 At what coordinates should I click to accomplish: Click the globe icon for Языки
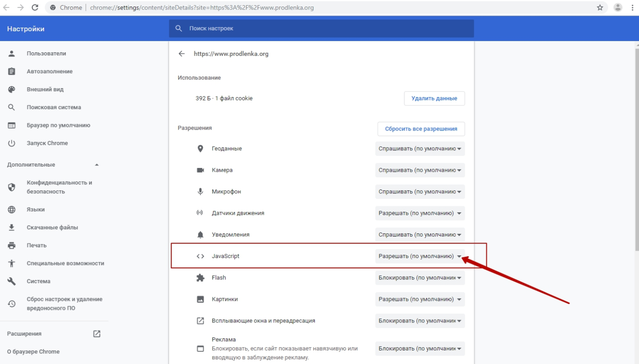coord(12,210)
